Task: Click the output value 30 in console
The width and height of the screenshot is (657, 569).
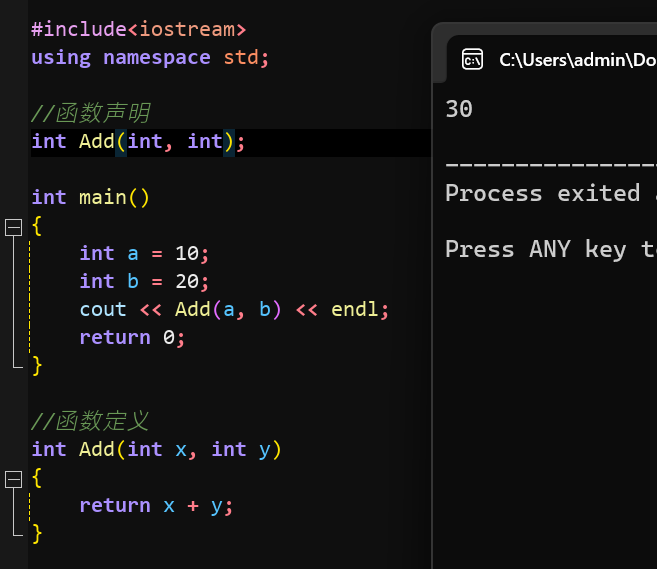Action: 459,109
